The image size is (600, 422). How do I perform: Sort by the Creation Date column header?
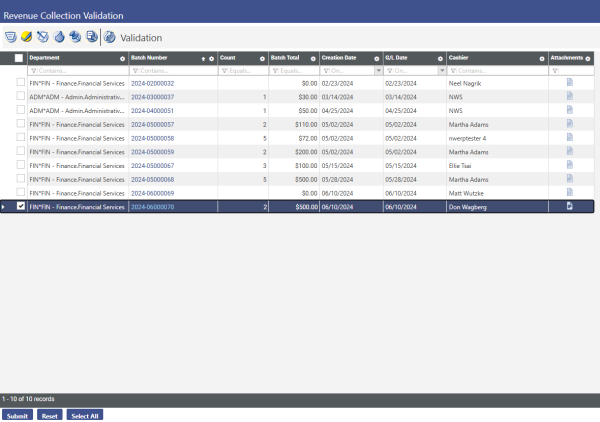click(339, 58)
